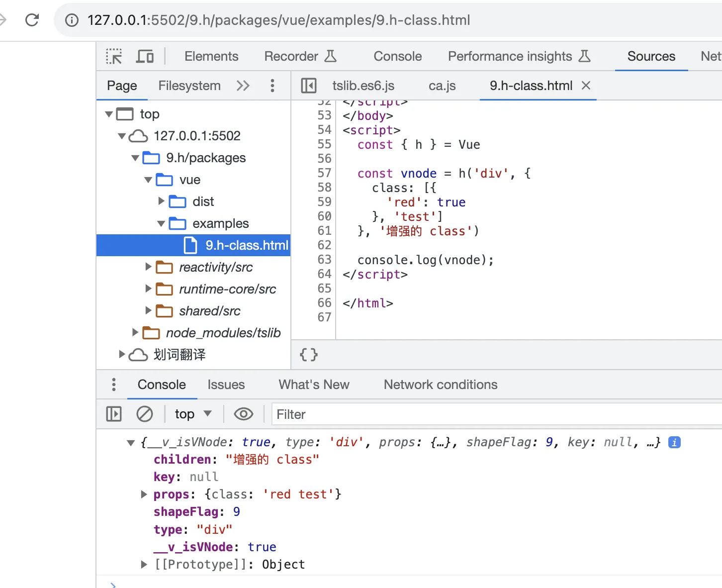The image size is (722, 588).
Task: Click the console.log(vnode) code line
Action: tap(425, 260)
